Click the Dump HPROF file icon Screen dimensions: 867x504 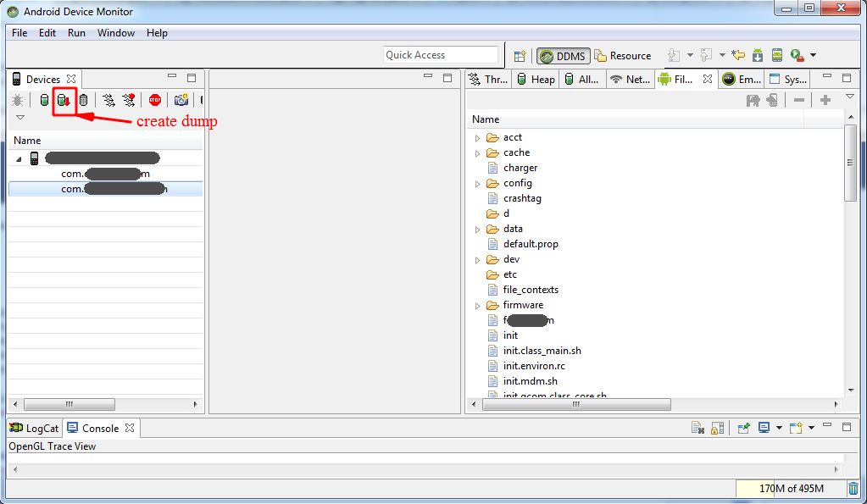tap(64, 100)
